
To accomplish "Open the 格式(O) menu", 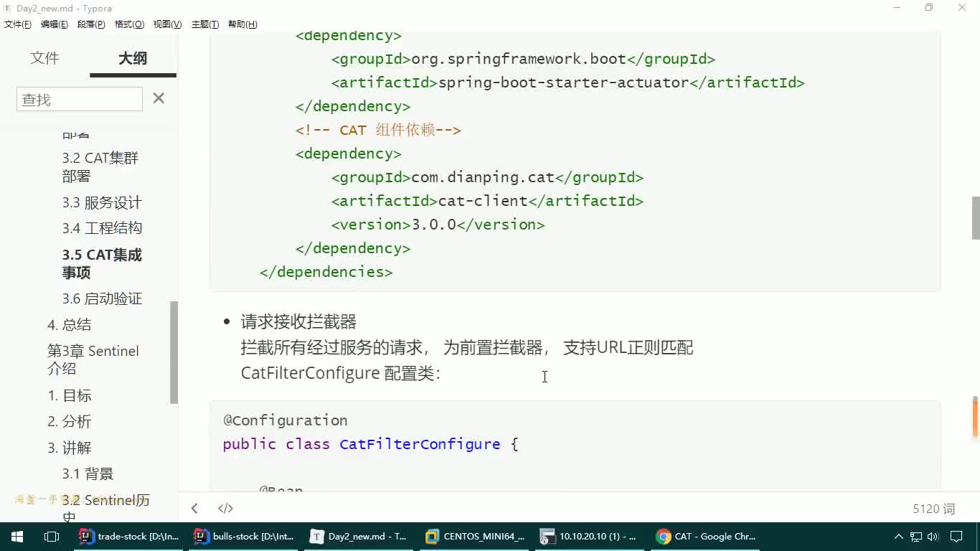I will [129, 24].
